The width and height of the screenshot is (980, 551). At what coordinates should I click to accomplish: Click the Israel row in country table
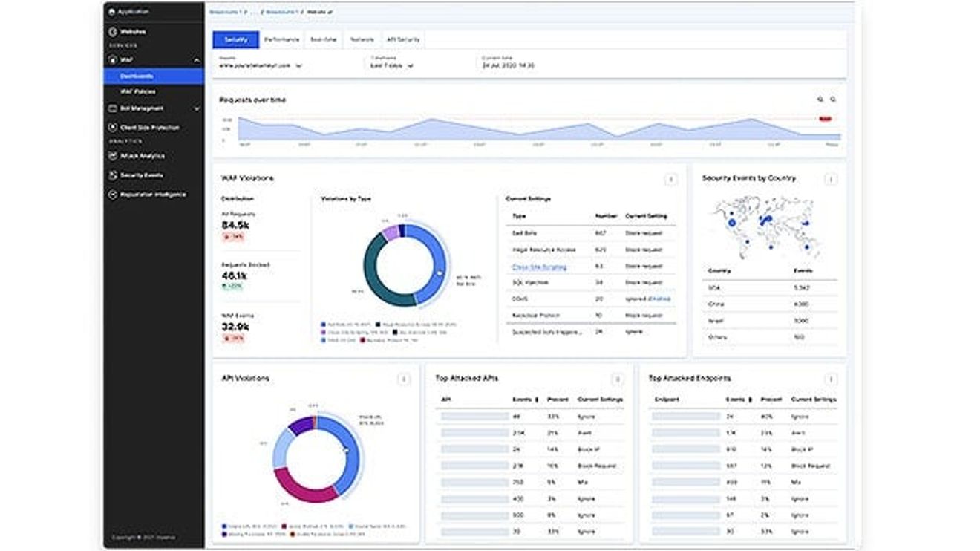tap(771, 321)
